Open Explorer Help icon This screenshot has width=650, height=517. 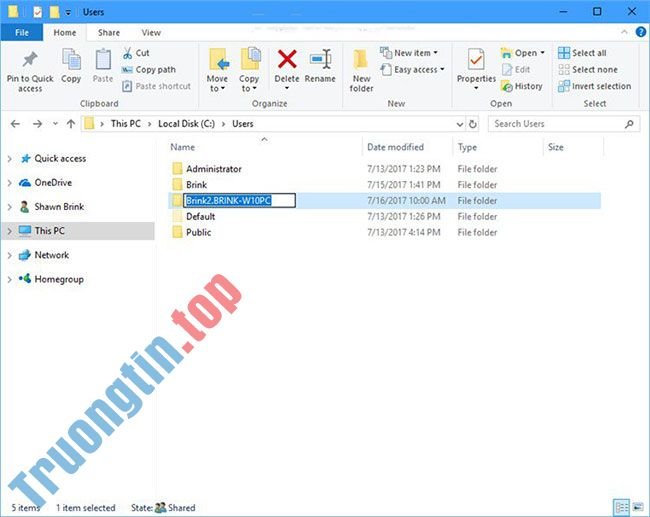click(641, 32)
